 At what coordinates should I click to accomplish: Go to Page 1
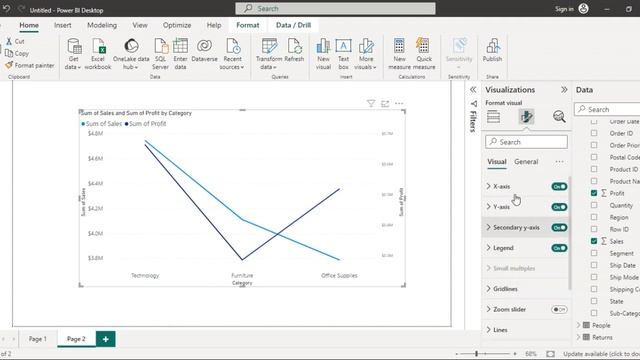pos(38,339)
